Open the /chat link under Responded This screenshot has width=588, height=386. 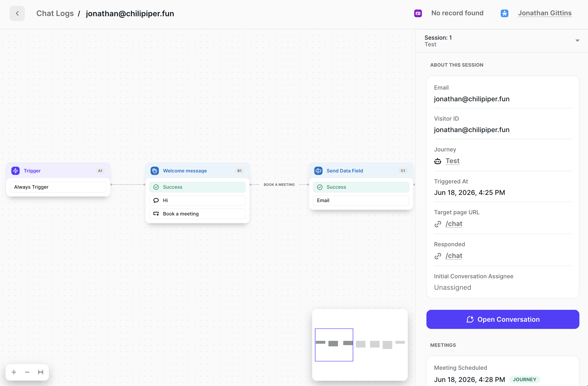tap(454, 256)
